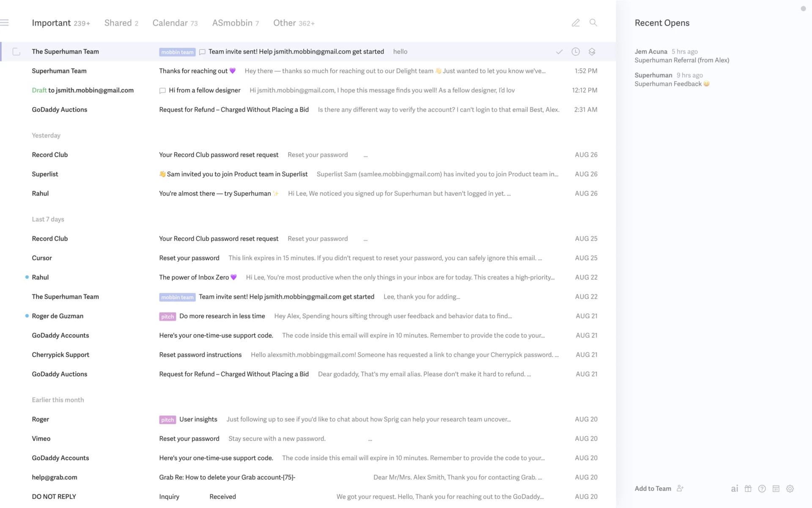Open the settings gear icon
The width and height of the screenshot is (812, 508).
790,489
